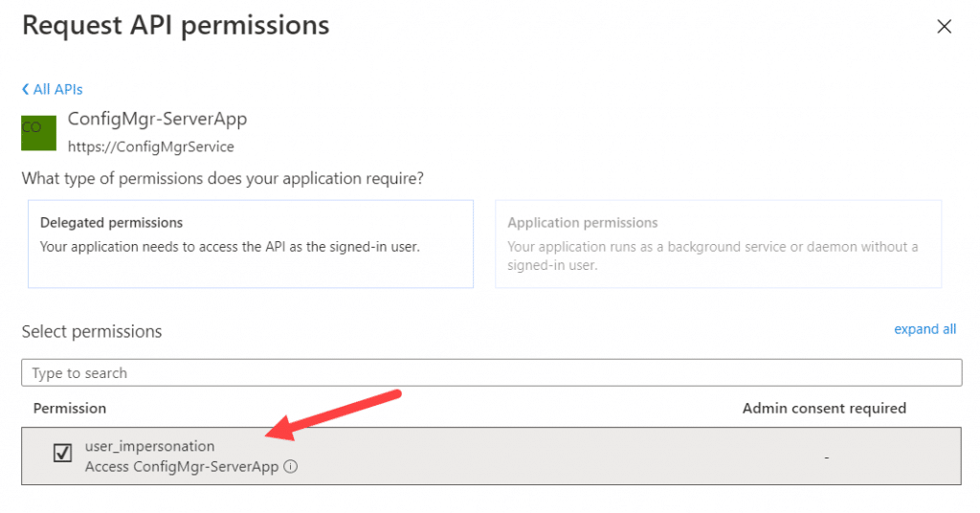980x513 pixels.
Task: Click the https://ConfigMgrService URL text
Action: coord(150,146)
